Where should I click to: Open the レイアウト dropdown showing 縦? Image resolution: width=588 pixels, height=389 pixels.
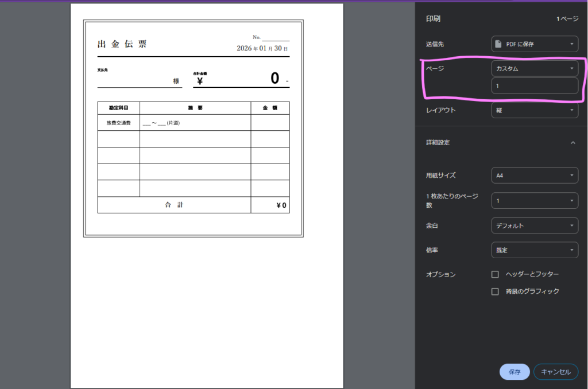click(535, 110)
